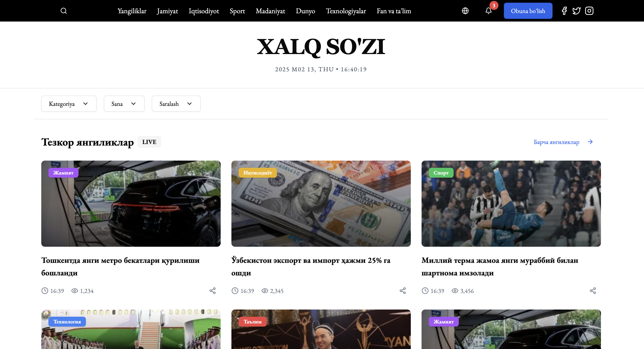Open the dollar bills article thumbnail
Image resolution: width=644 pixels, height=349 pixels.
click(x=321, y=203)
